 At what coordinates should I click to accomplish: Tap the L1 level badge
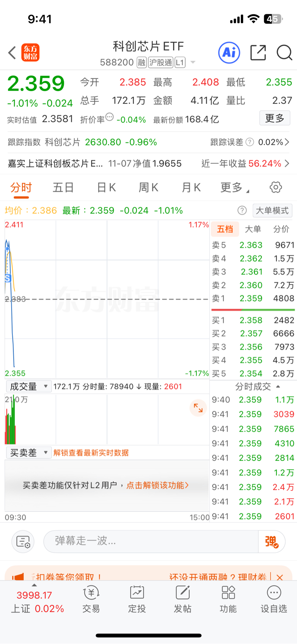[180, 62]
